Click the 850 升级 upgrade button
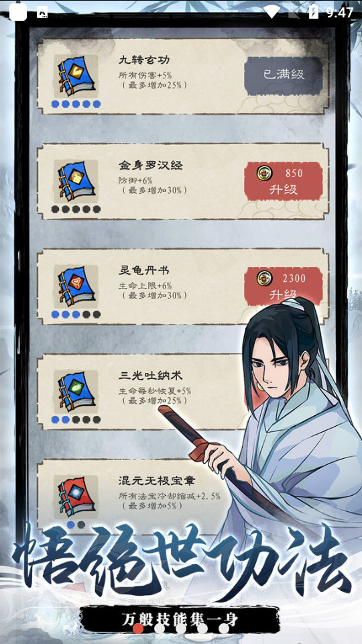This screenshot has width=362, height=644. click(x=283, y=181)
